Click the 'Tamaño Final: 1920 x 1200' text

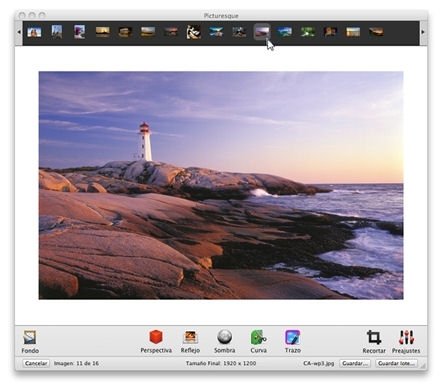[x=221, y=363]
